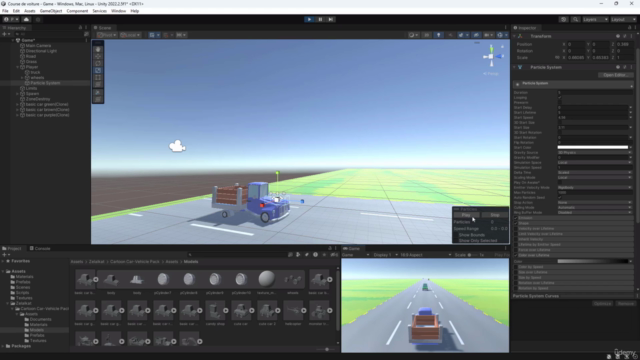Select the Transform tool in Scene toolbar
The image size is (640, 360).
click(x=98, y=84)
